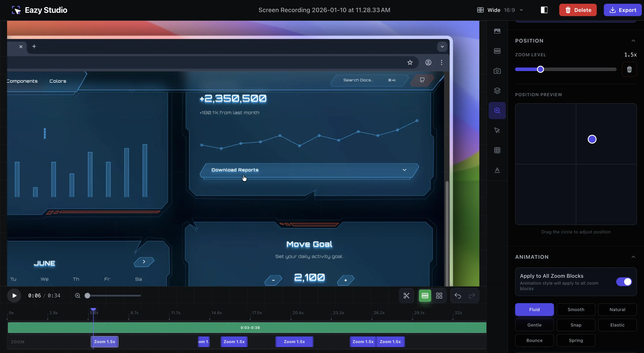Image resolution: width=644 pixels, height=353 pixels.
Task: Open the layers stack panel icon
Action: tap(497, 90)
